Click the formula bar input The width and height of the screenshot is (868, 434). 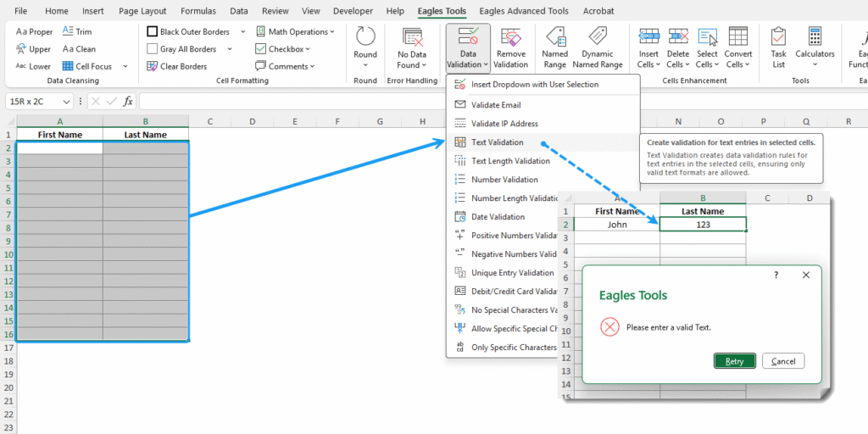(503, 102)
